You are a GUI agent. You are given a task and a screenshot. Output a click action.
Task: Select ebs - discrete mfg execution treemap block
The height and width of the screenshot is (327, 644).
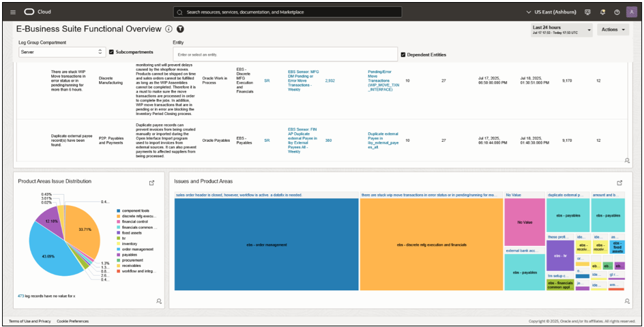[x=431, y=245]
